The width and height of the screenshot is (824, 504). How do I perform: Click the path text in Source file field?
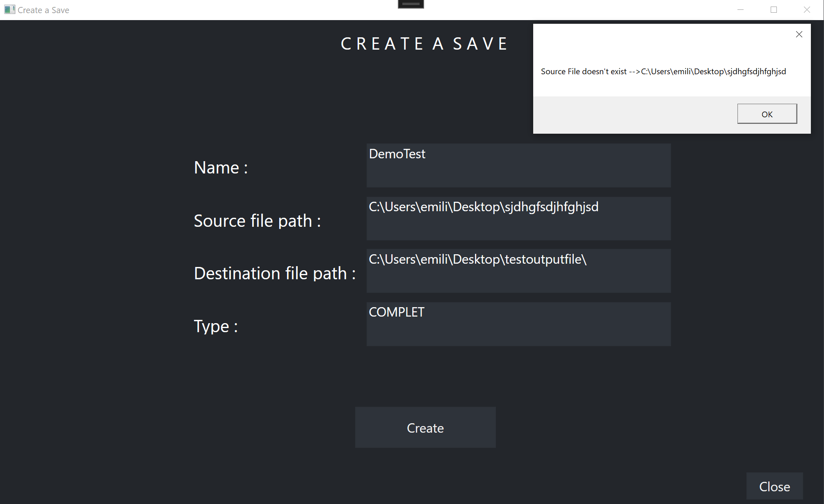[x=484, y=207]
